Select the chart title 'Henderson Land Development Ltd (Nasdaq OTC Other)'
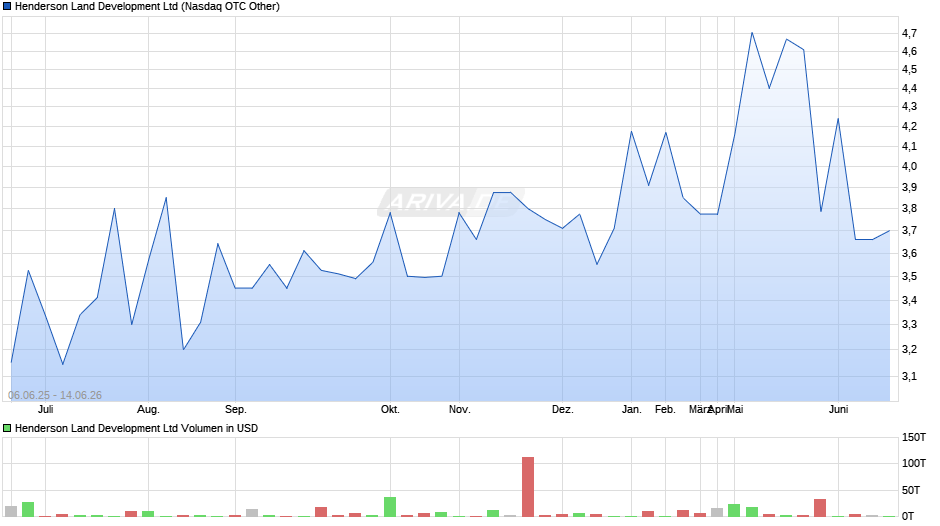 point(147,7)
